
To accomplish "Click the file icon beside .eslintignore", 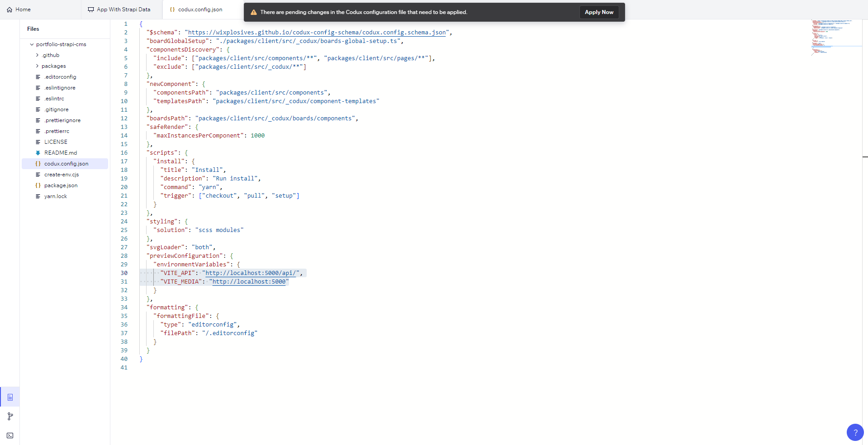I will tap(38, 88).
